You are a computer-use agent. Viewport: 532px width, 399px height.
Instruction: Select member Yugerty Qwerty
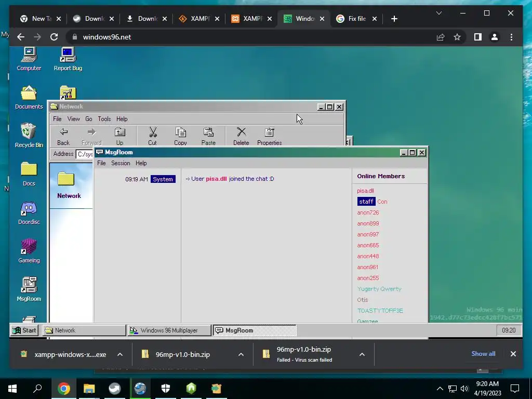pyautogui.click(x=379, y=289)
